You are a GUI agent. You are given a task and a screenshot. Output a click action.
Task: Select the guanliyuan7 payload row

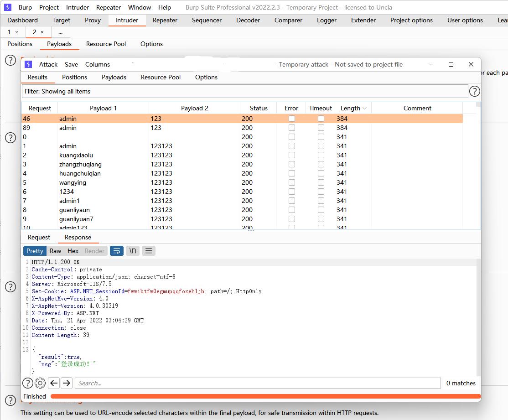[x=242, y=219]
